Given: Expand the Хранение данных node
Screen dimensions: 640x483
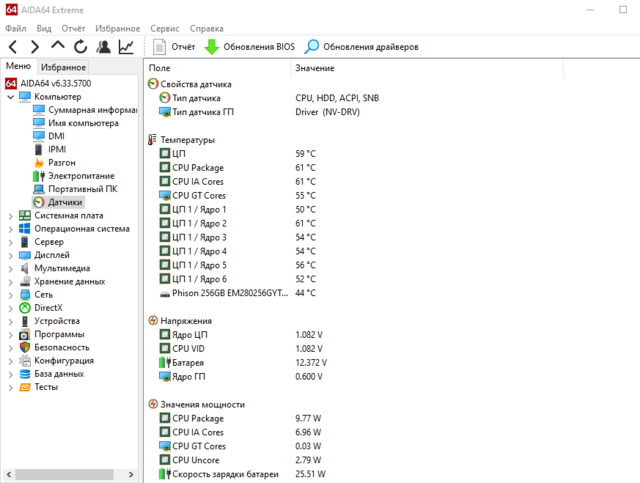Looking at the screenshot, I should point(11,281).
